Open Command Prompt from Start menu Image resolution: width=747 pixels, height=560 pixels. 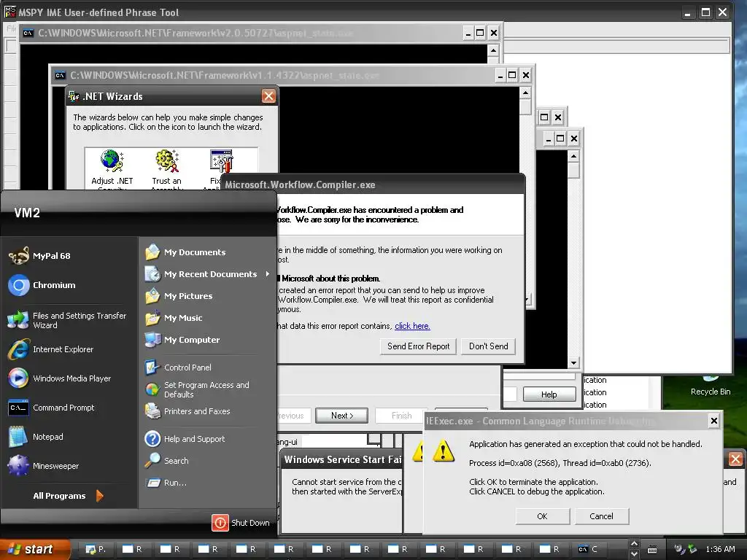click(x=52, y=408)
